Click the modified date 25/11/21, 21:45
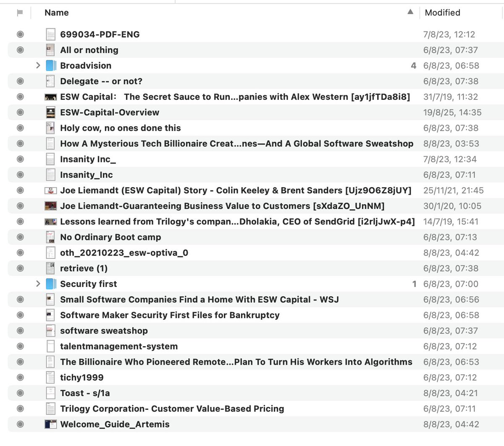This screenshot has width=504, height=446. coord(454,190)
